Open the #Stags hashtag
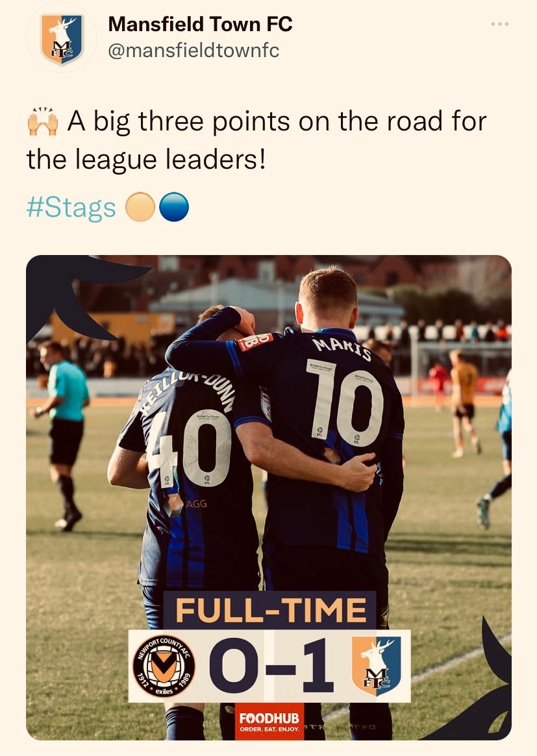This screenshot has width=537, height=756. [71, 207]
